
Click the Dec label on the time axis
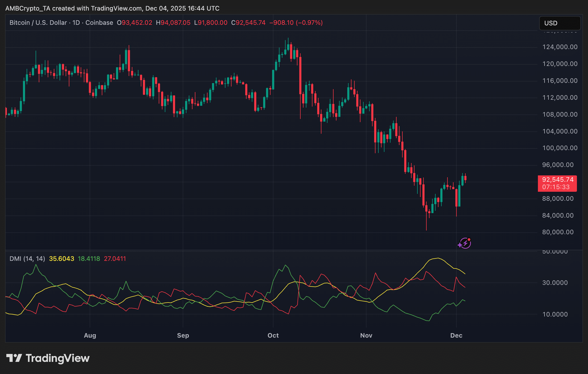[457, 335]
